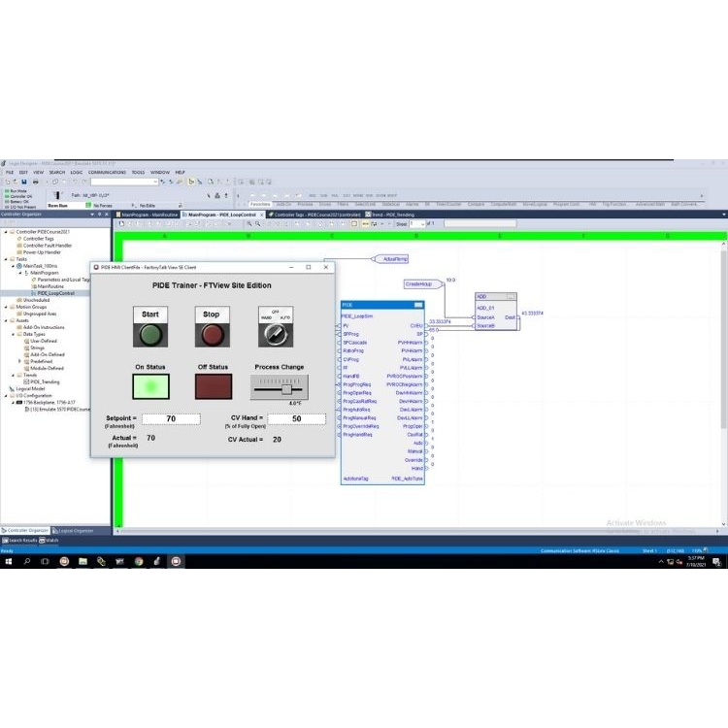Image resolution: width=728 pixels, height=728 pixels.
Task: Click the red Stop pushbutton in HMI
Action: [x=213, y=335]
